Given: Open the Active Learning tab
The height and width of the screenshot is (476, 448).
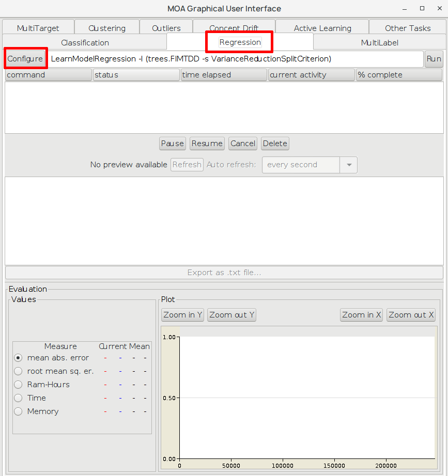Looking at the screenshot, I should (x=322, y=28).
